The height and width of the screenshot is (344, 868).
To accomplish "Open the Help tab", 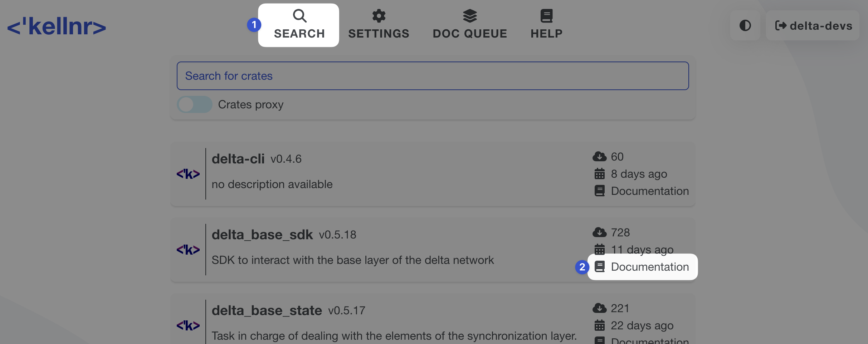I will pyautogui.click(x=546, y=25).
